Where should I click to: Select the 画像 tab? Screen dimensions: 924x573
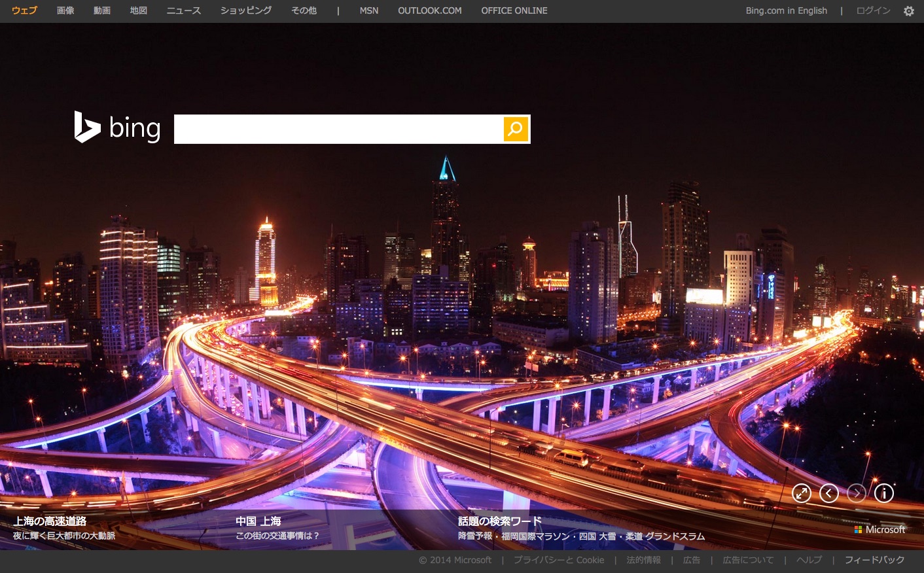(x=65, y=11)
